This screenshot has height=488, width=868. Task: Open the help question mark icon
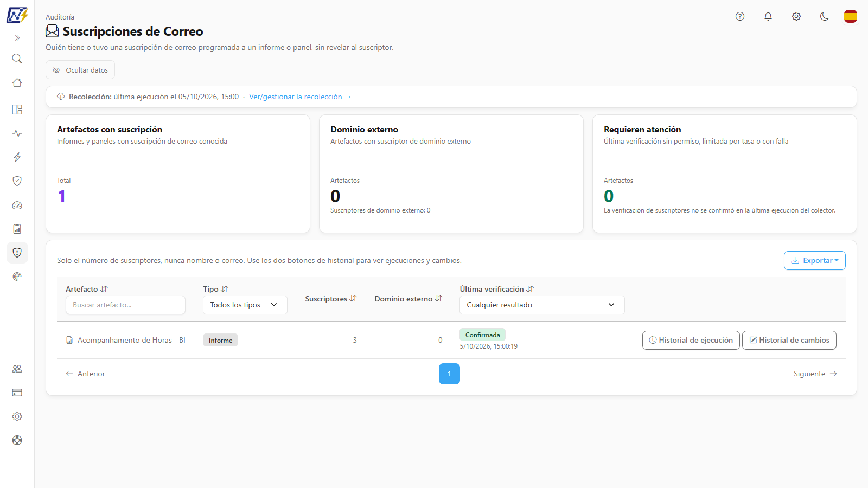[x=740, y=16]
